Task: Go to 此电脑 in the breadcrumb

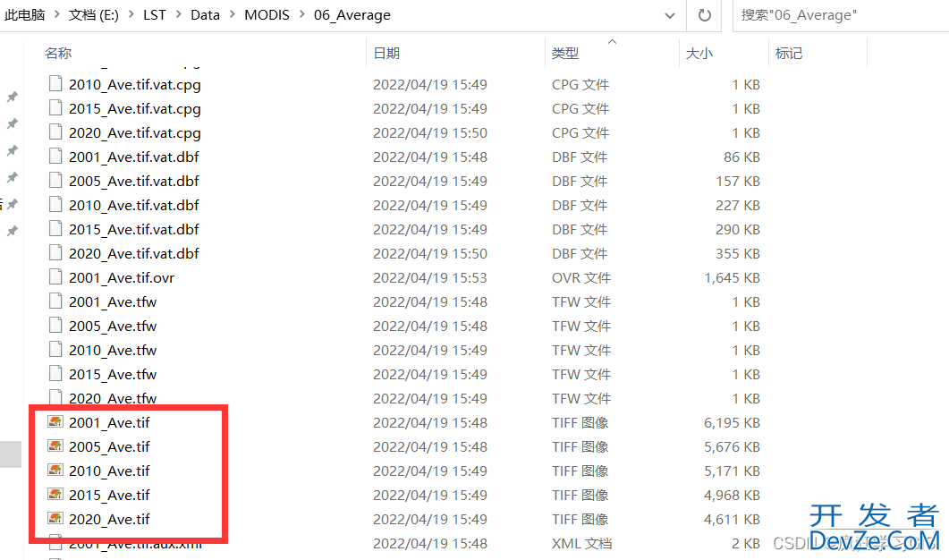Action: [25, 15]
